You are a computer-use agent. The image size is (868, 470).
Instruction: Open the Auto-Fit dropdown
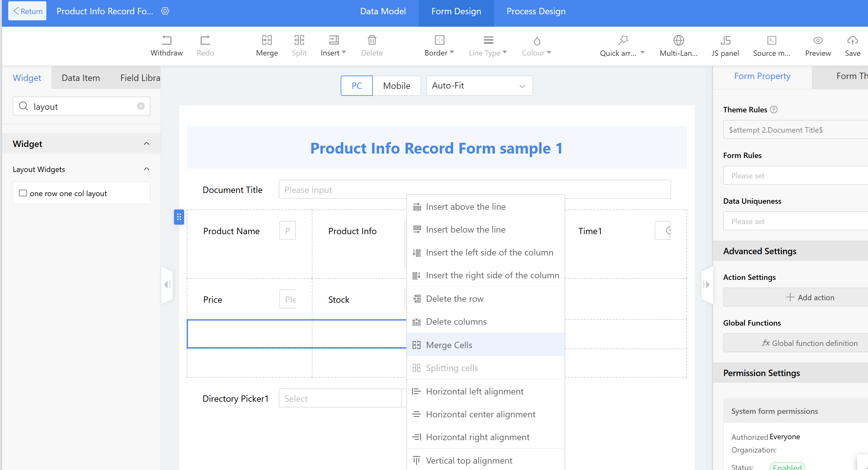point(479,86)
